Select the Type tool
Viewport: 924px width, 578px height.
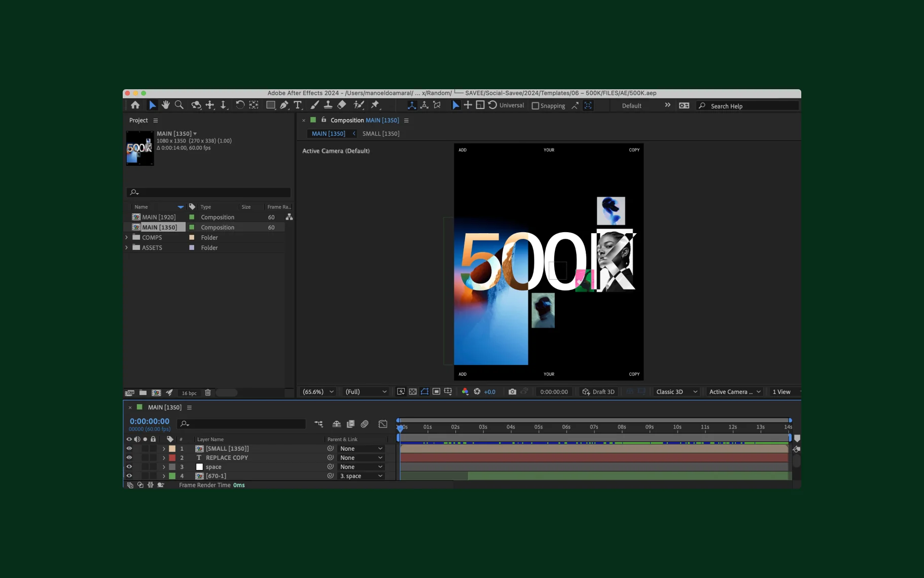pyautogui.click(x=298, y=105)
